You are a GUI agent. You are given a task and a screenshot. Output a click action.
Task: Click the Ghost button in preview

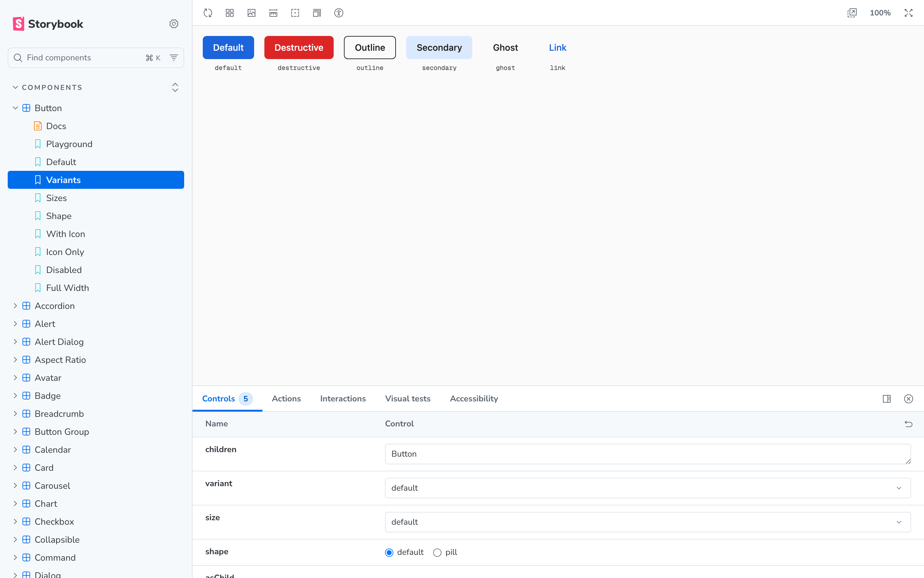pos(505,48)
